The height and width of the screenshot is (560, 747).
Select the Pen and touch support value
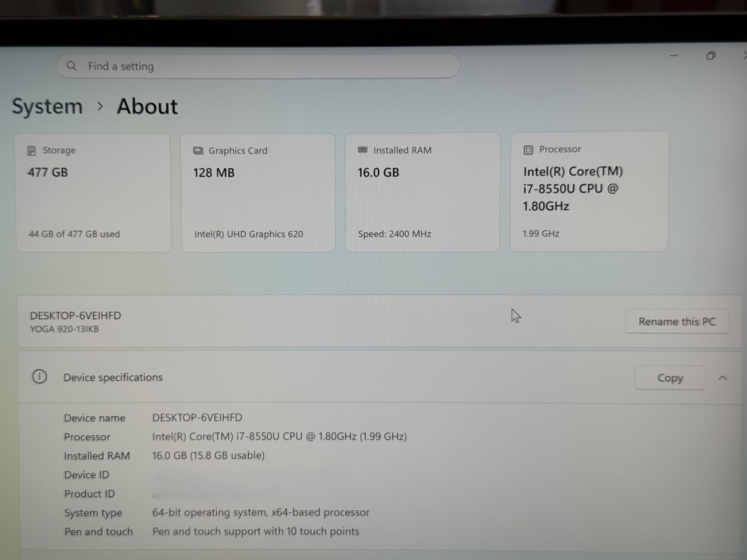(256, 531)
